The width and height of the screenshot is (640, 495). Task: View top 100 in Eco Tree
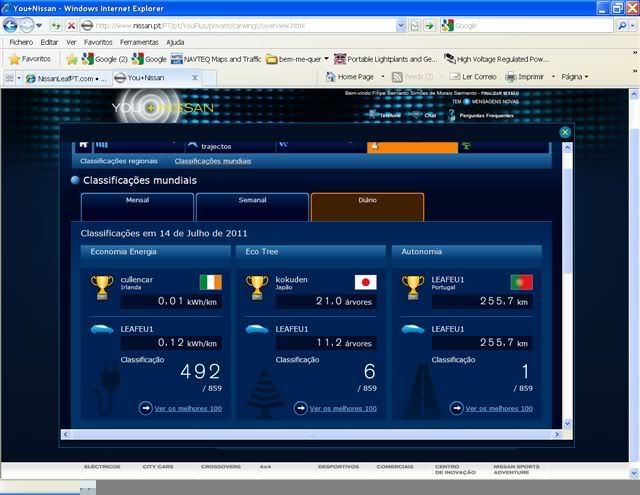(343, 408)
